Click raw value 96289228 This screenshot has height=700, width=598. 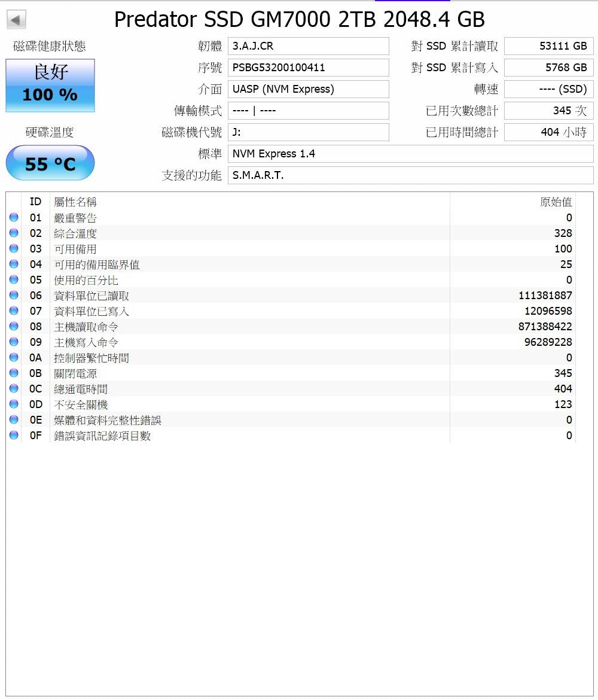(548, 342)
